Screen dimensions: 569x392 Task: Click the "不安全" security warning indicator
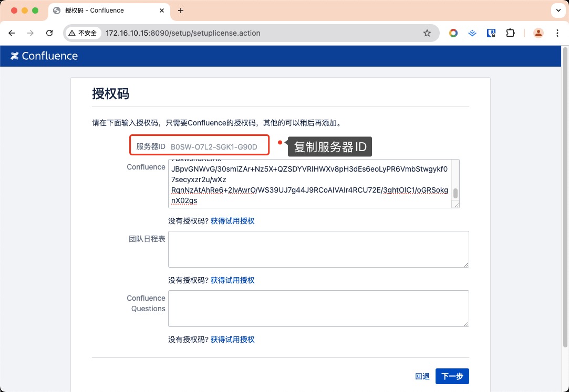point(83,33)
